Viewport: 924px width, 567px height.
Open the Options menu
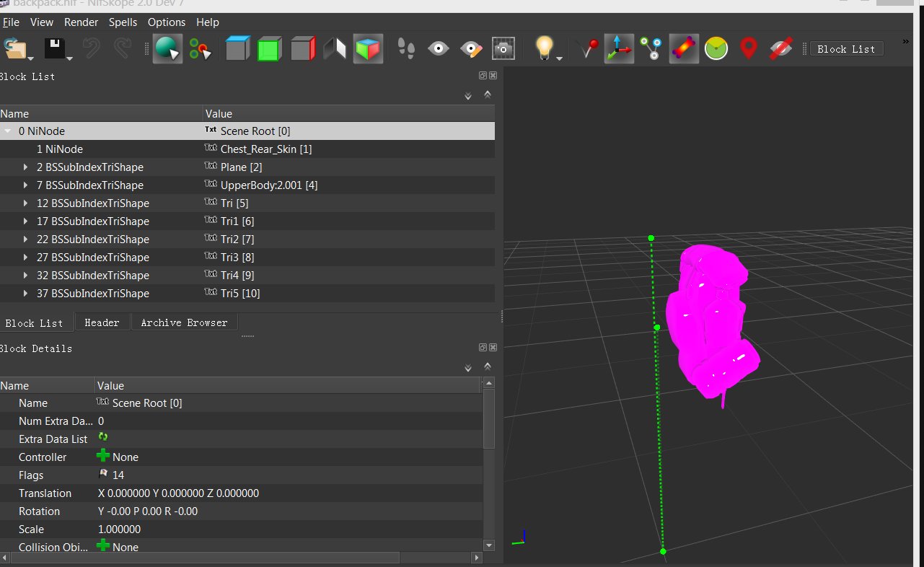pos(167,22)
